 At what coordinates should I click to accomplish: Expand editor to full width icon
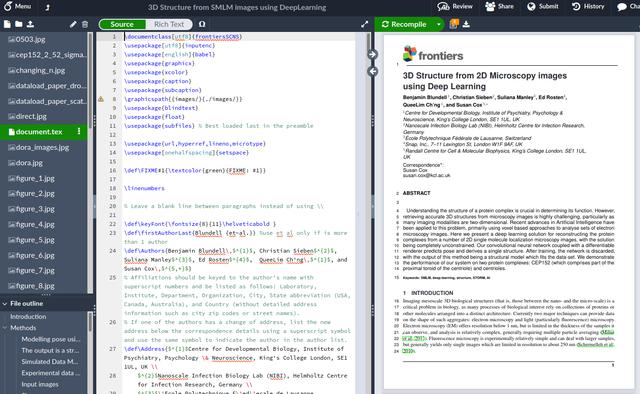pyautogui.click(x=364, y=24)
